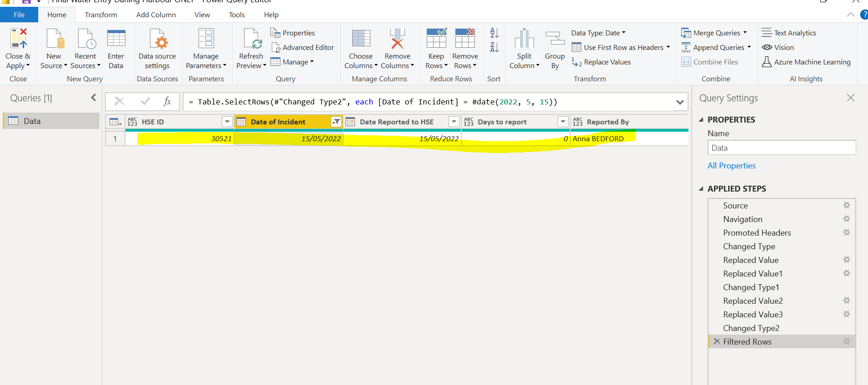This screenshot has width=868, height=385.
Task: Open the HSE ID column filter dropdown
Action: (227, 122)
